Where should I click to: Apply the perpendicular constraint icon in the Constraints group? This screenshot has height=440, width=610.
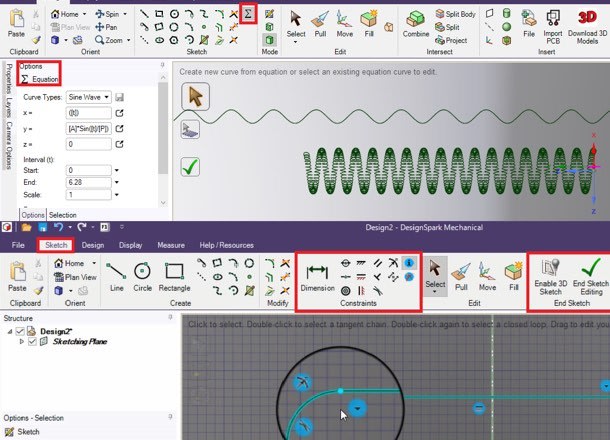click(377, 277)
